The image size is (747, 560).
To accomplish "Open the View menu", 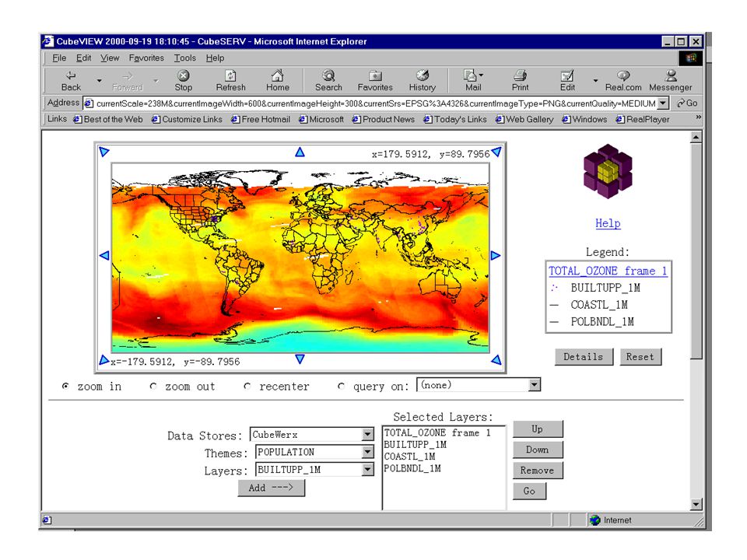I will pyautogui.click(x=110, y=58).
